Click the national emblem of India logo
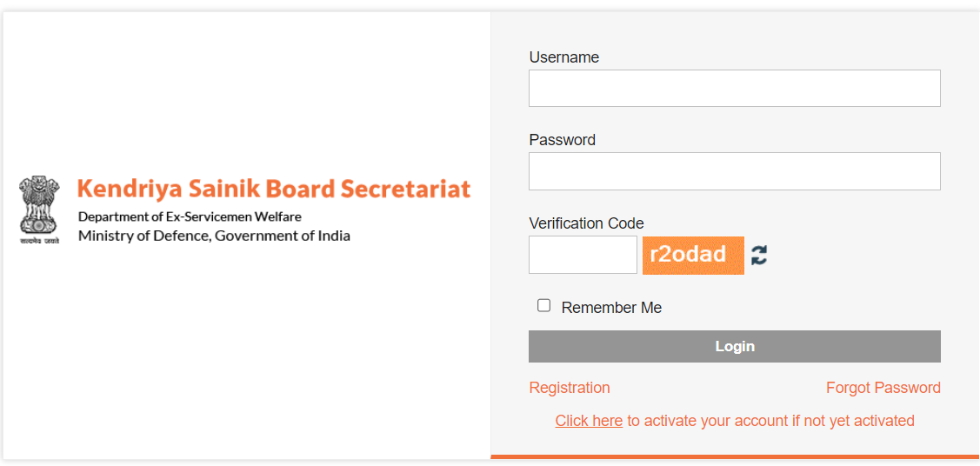This screenshot has width=980, height=466. [x=39, y=210]
